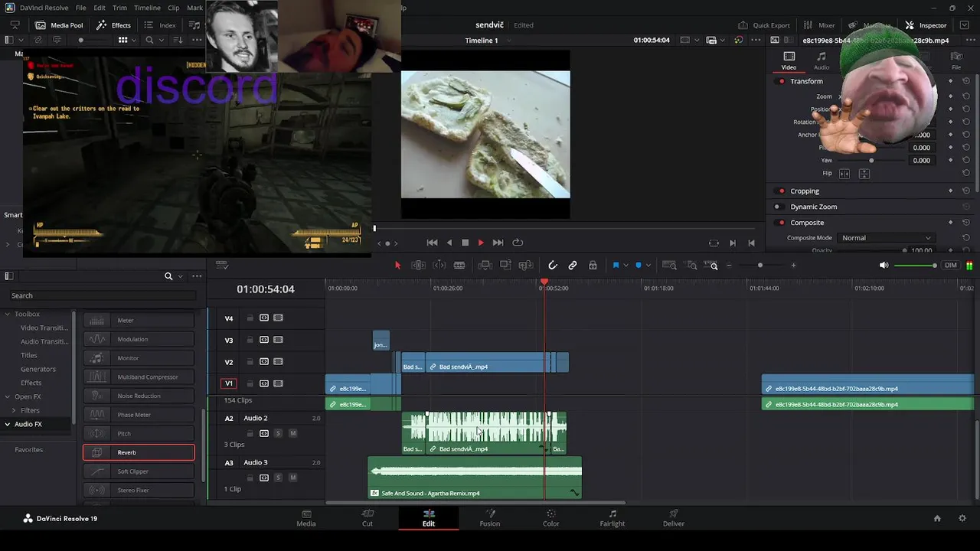Toggle the DIM audio button
The width and height of the screenshot is (980, 551).
951,266
